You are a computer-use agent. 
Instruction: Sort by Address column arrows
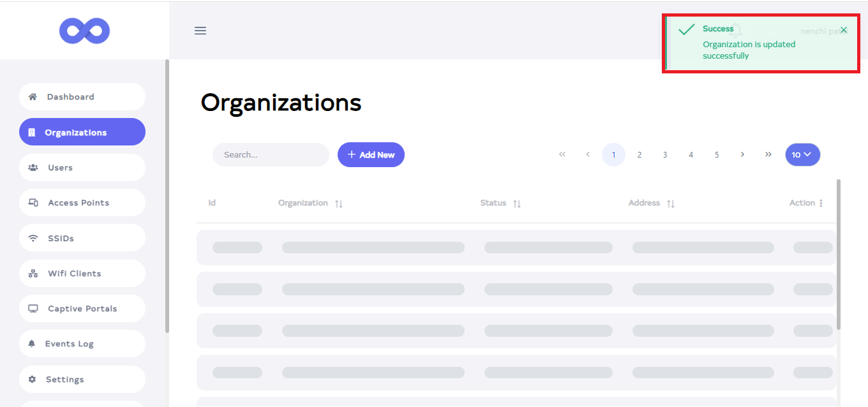(671, 204)
